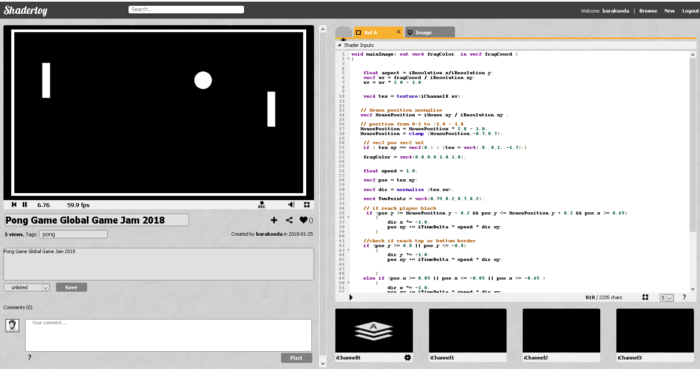Start recording the shader preview
700x369 pixels.
[262, 204]
